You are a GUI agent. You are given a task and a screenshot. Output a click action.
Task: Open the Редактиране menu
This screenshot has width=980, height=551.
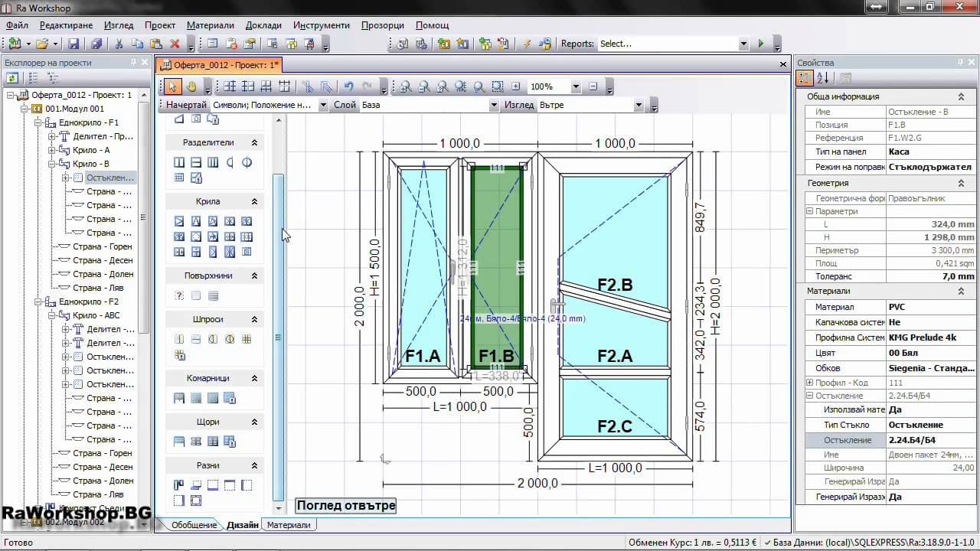coord(67,25)
